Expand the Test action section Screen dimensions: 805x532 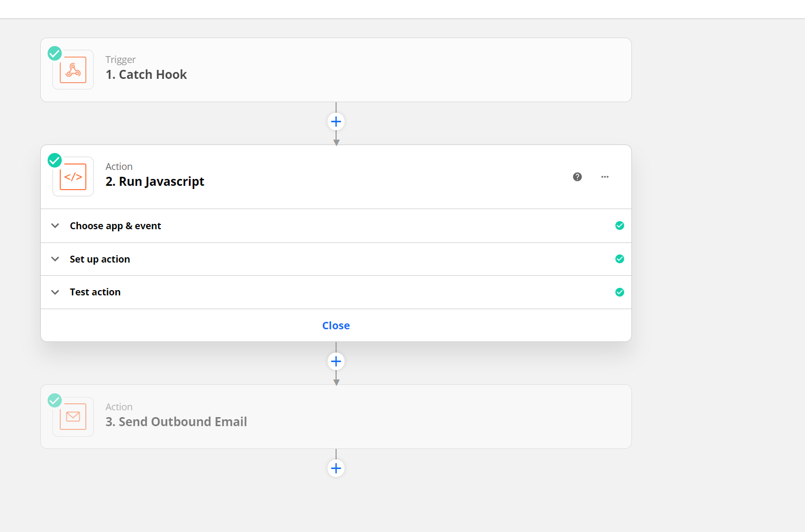tap(55, 292)
